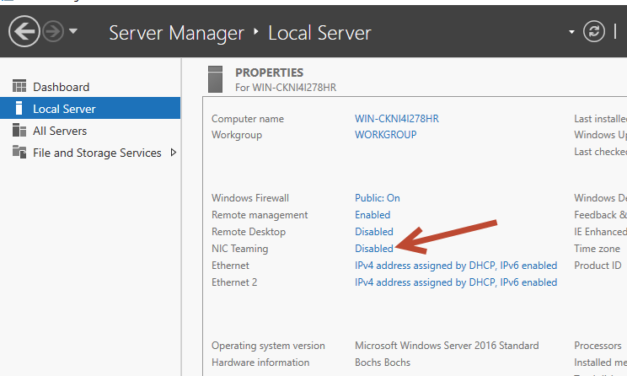The width and height of the screenshot is (627, 376).
Task: Click the Local Server sidebar icon
Action: click(18, 108)
